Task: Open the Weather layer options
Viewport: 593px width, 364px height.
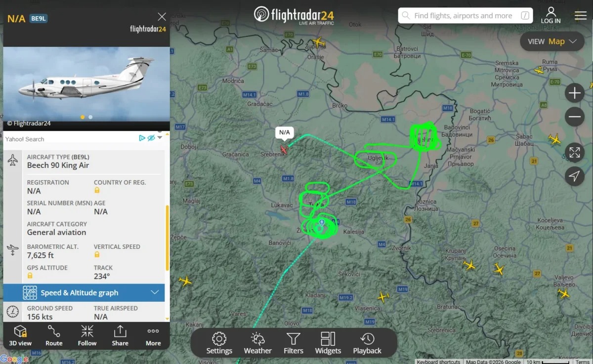Action: [258, 343]
